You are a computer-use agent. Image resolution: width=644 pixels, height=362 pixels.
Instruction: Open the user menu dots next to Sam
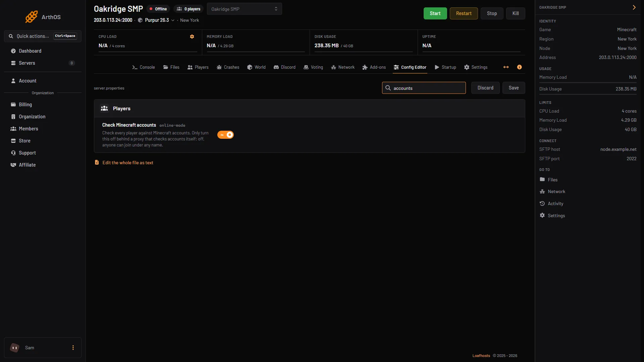(x=73, y=348)
